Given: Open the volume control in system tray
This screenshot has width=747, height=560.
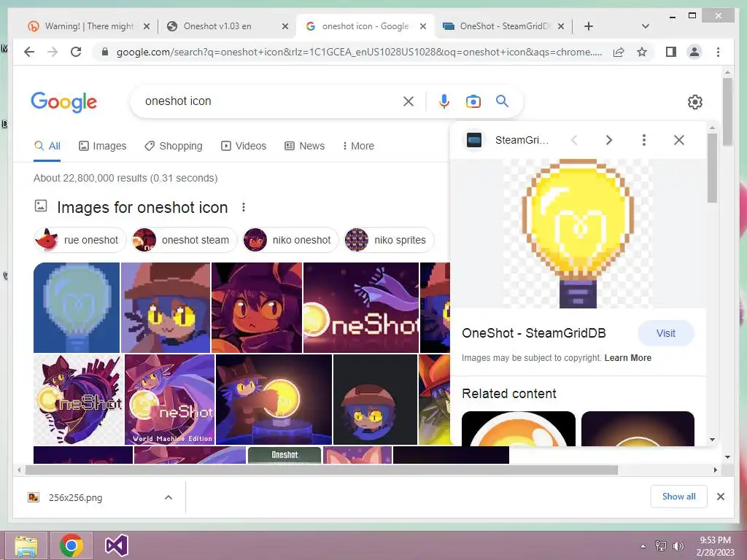Looking at the screenshot, I should pyautogui.click(x=678, y=546).
